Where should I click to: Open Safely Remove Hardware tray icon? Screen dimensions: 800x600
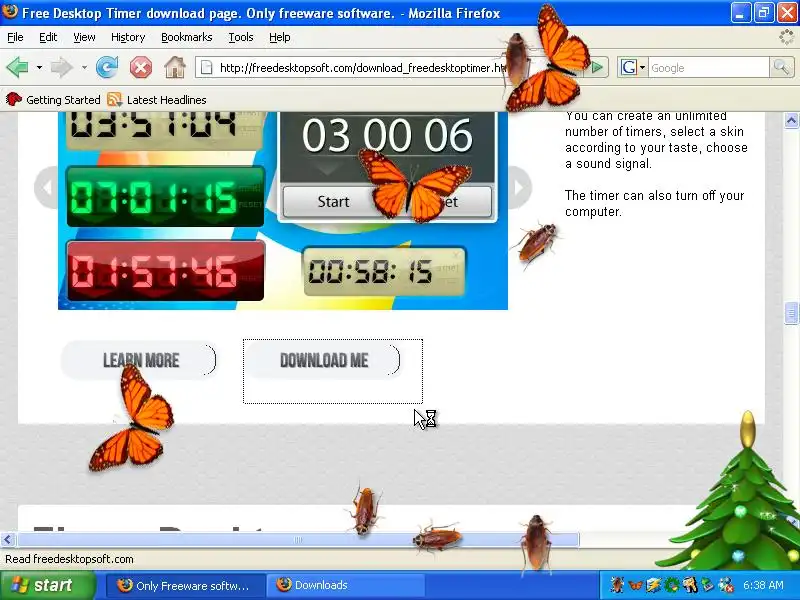click(x=707, y=585)
